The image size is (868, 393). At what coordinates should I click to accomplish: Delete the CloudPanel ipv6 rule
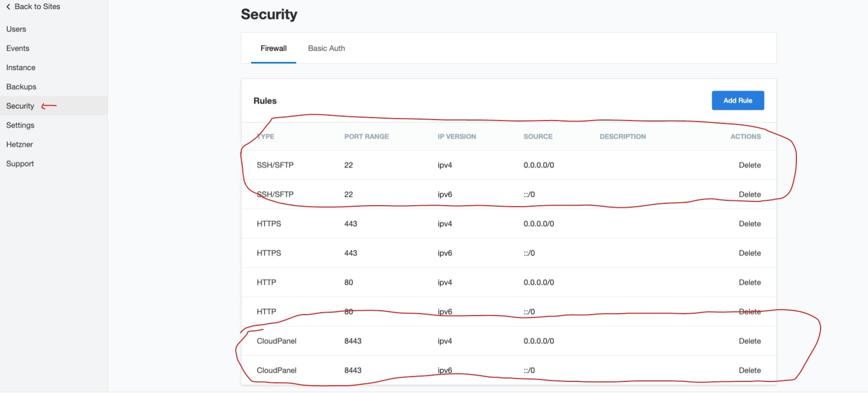click(x=749, y=370)
